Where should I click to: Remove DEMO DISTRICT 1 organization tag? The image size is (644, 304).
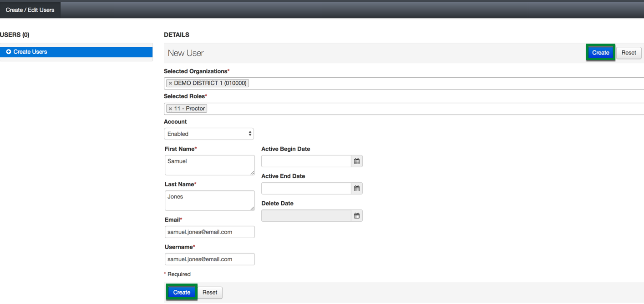pos(170,84)
